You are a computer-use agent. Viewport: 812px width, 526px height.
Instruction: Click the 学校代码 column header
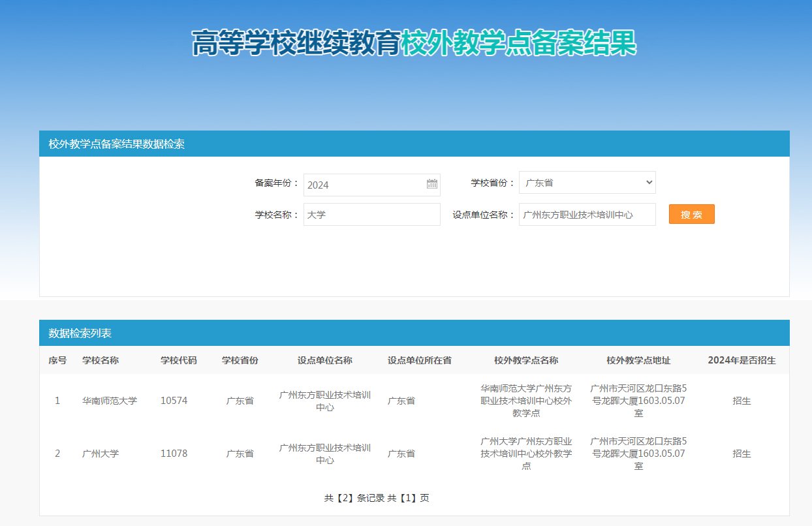[x=178, y=360]
